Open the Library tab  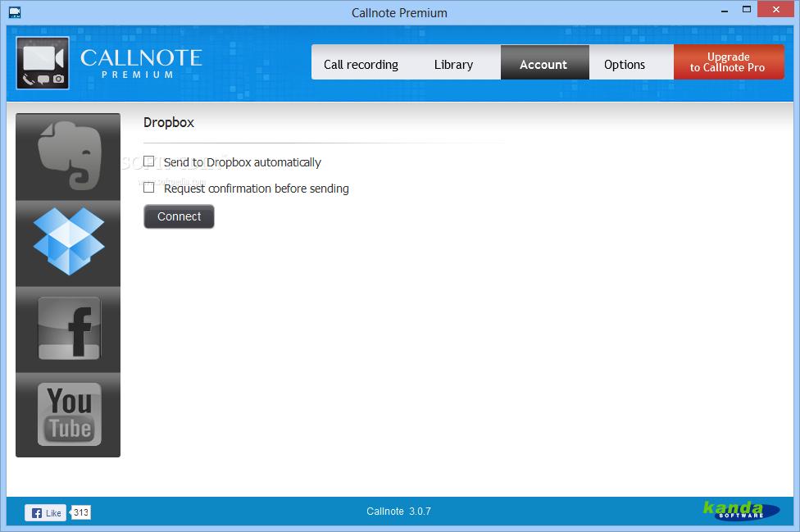click(453, 64)
